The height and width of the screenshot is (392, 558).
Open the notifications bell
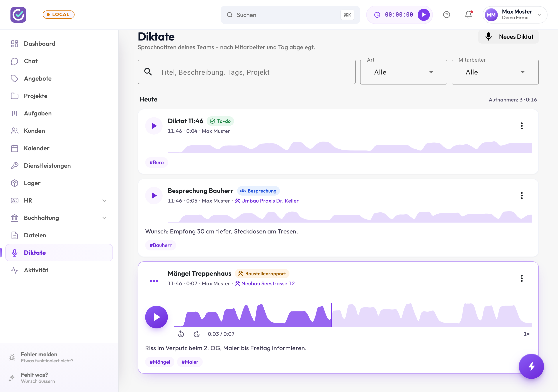point(468,15)
